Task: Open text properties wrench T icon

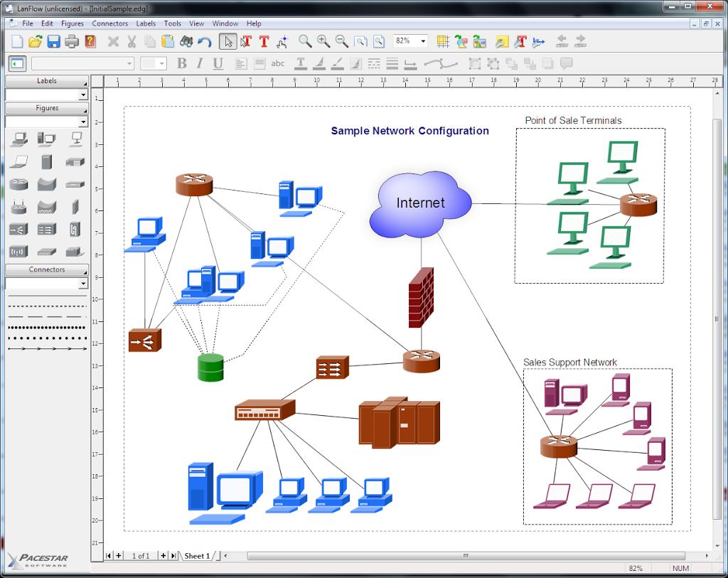Action: pyautogui.click(x=520, y=42)
